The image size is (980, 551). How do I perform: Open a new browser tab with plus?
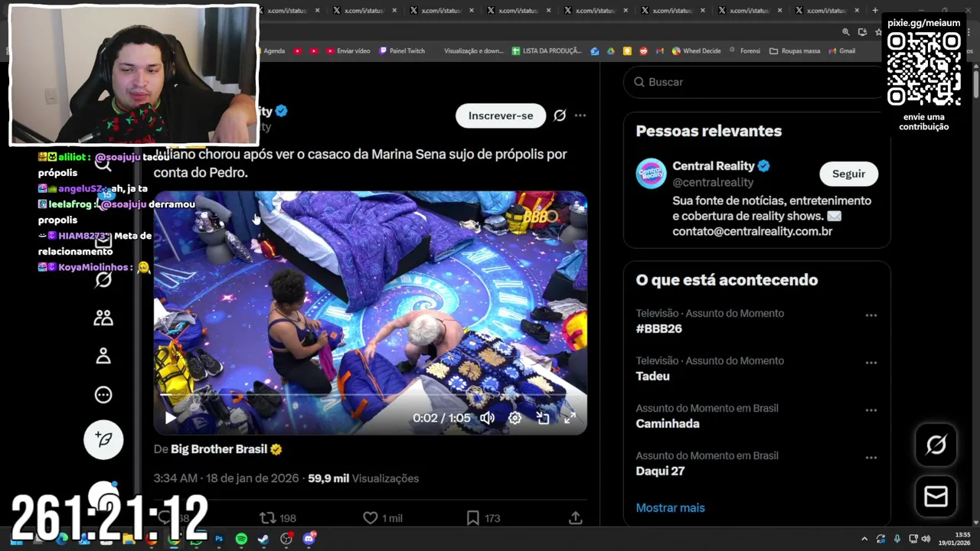coord(875,11)
